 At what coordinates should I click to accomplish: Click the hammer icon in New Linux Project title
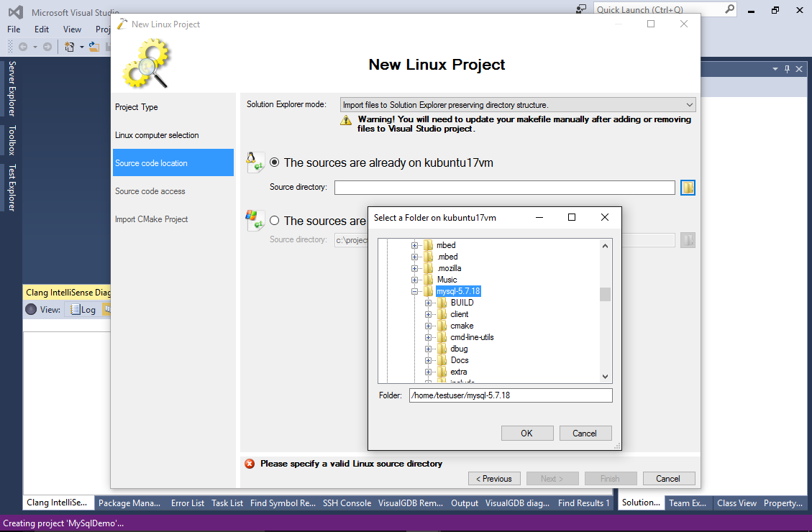(x=122, y=24)
